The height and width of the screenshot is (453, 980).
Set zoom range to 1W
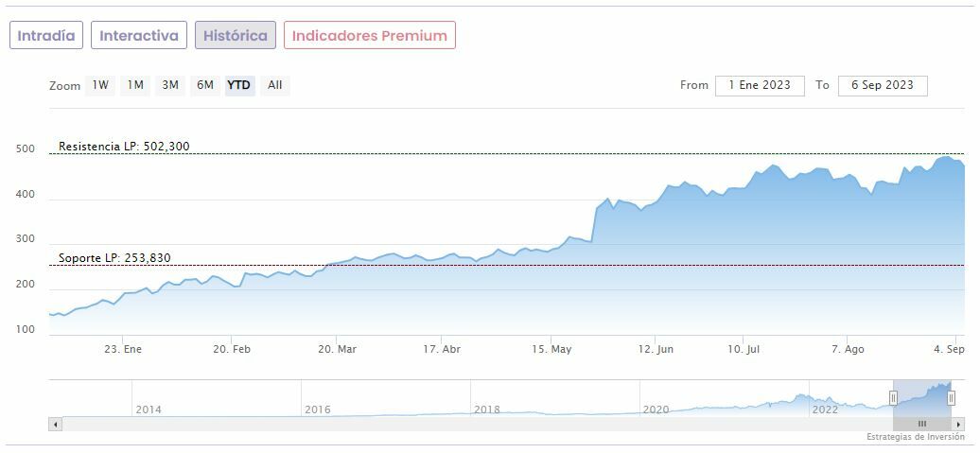tap(100, 85)
